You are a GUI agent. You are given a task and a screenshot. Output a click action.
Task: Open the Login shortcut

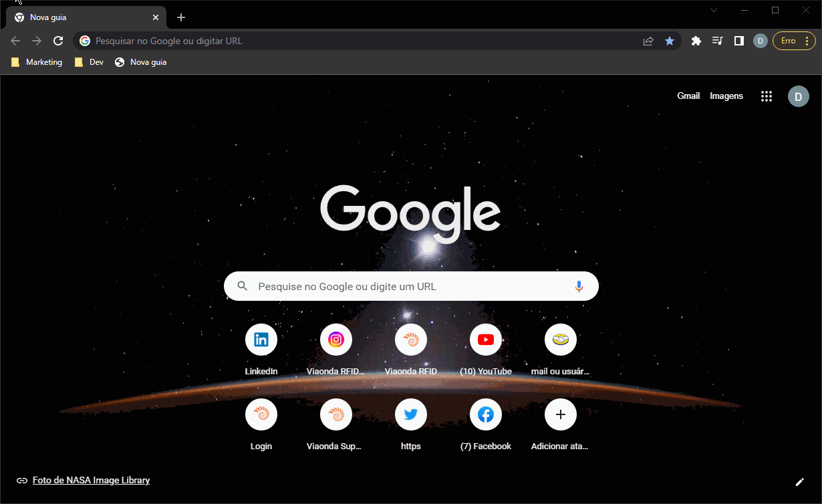(261, 425)
